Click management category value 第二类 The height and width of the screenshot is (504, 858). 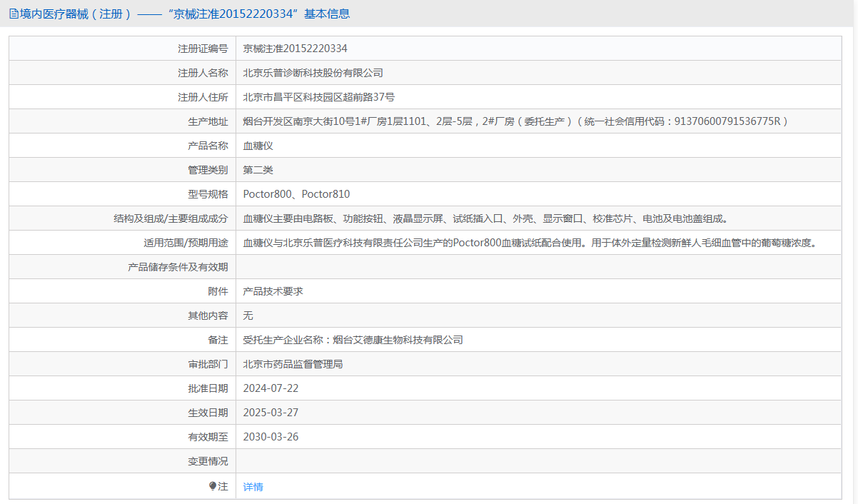(x=258, y=170)
